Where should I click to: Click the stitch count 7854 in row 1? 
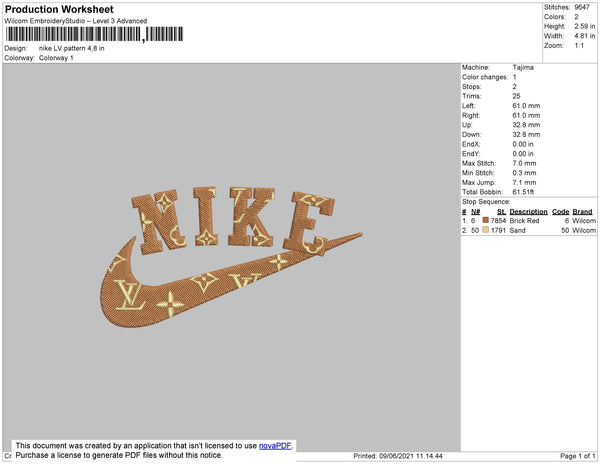coord(498,221)
